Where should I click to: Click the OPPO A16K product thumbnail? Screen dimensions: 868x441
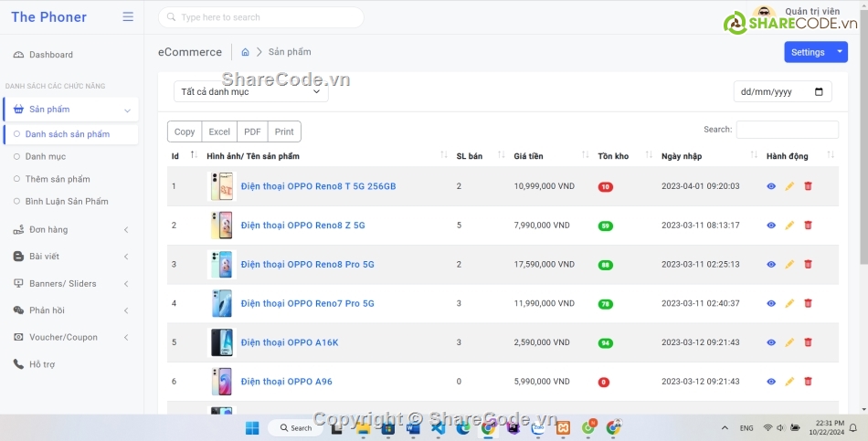click(x=221, y=342)
